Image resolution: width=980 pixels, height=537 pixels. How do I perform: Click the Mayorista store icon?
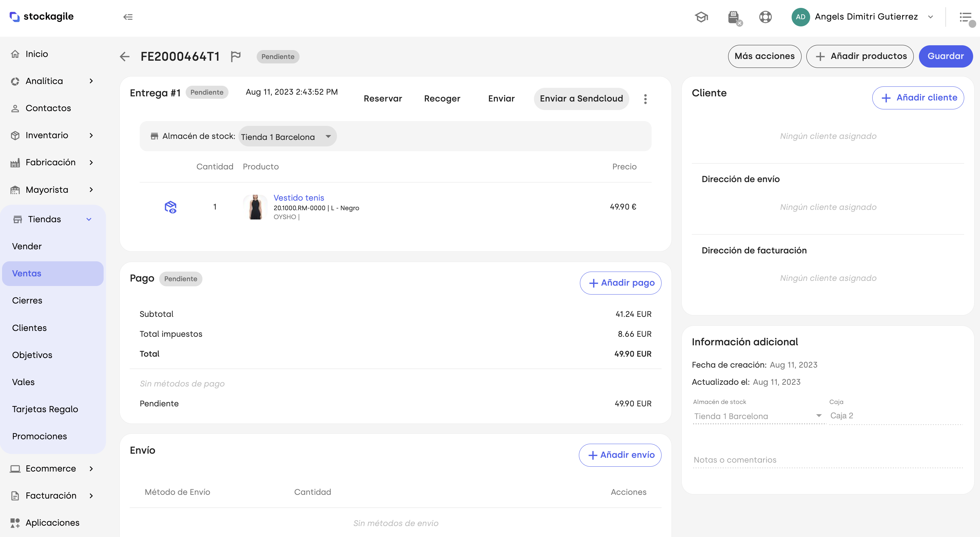click(x=15, y=190)
